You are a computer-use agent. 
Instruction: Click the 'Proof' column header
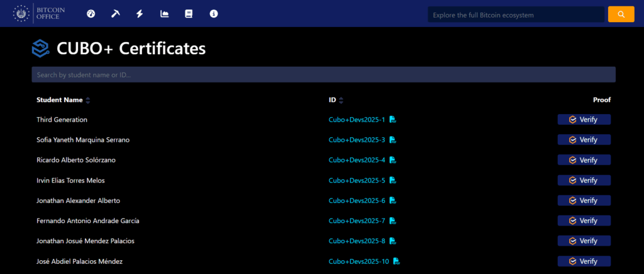[602, 100]
